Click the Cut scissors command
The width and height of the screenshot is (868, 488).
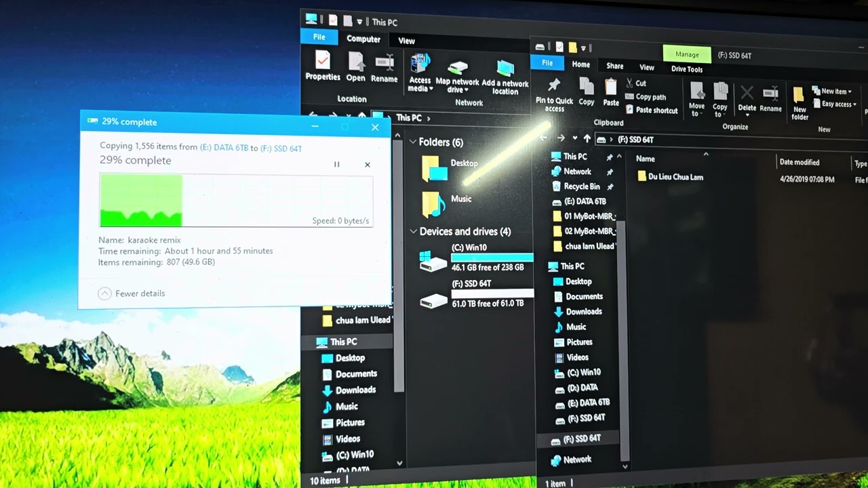tap(635, 83)
